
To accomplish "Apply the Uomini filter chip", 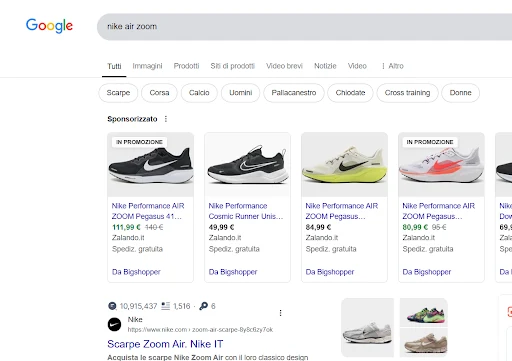I will tap(240, 93).
